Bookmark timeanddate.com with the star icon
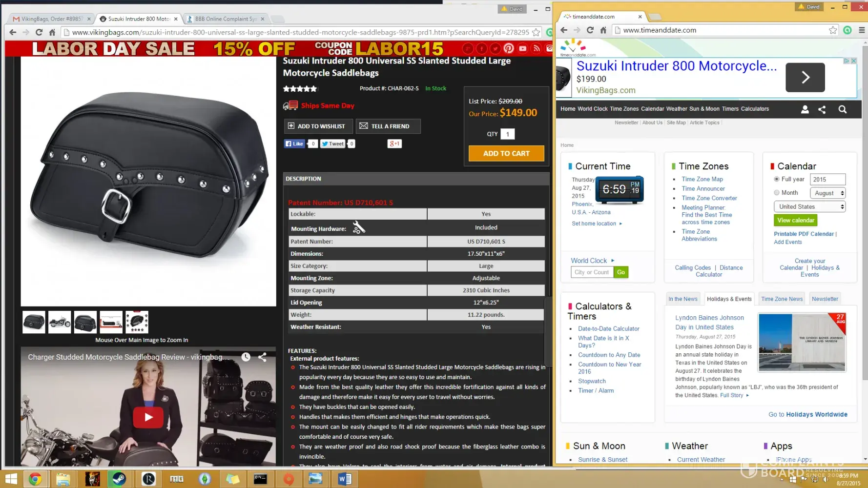The width and height of the screenshot is (868, 488). [x=833, y=30]
